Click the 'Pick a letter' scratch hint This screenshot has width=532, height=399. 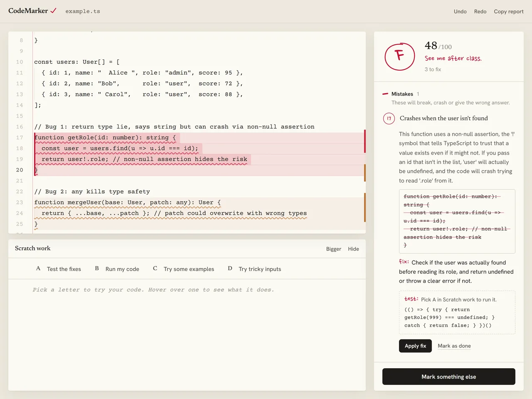[153, 290]
